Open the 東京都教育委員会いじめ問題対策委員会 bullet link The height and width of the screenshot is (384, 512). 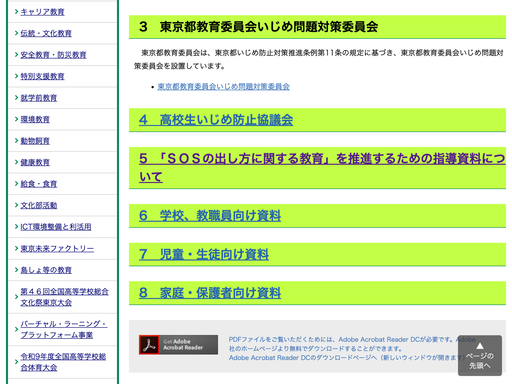pos(223,87)
